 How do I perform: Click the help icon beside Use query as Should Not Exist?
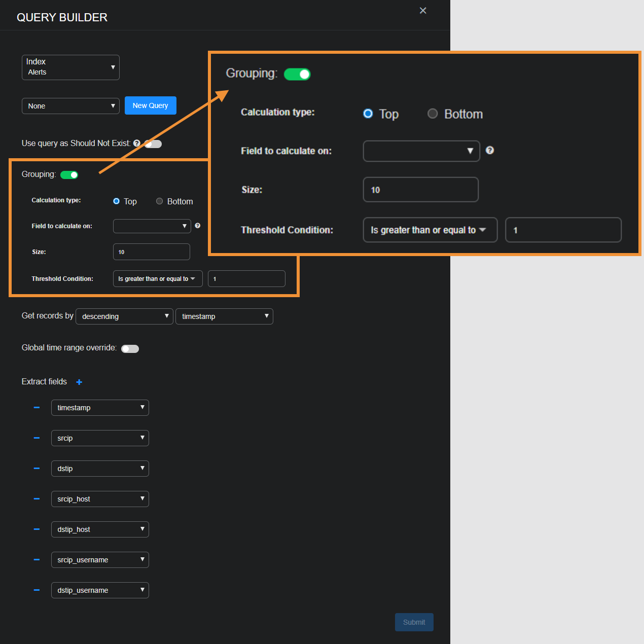137,143
